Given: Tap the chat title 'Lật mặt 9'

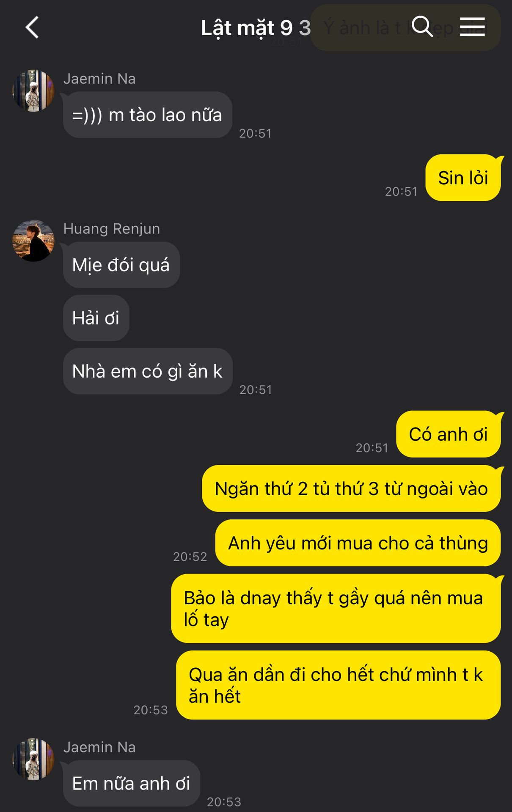Looking at the screenshot, I should [247, 28].
